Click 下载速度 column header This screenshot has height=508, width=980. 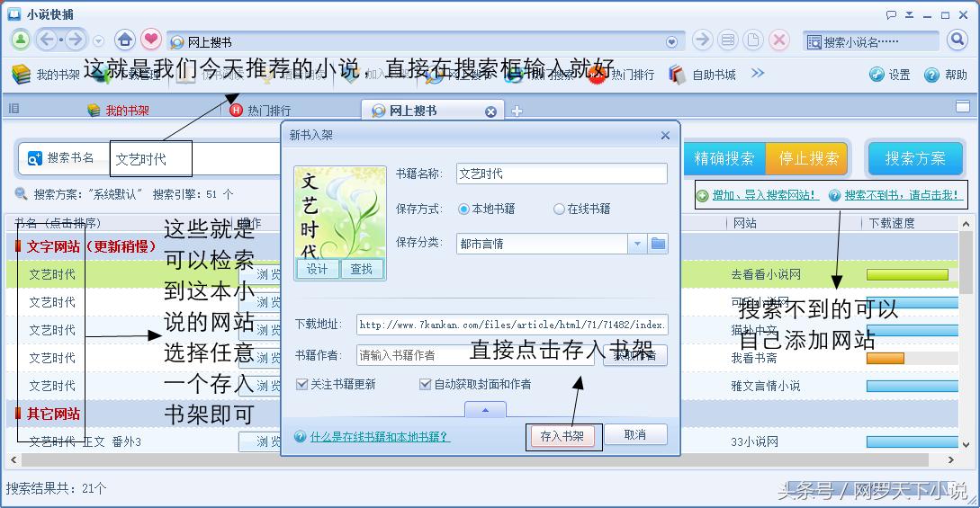892,223
